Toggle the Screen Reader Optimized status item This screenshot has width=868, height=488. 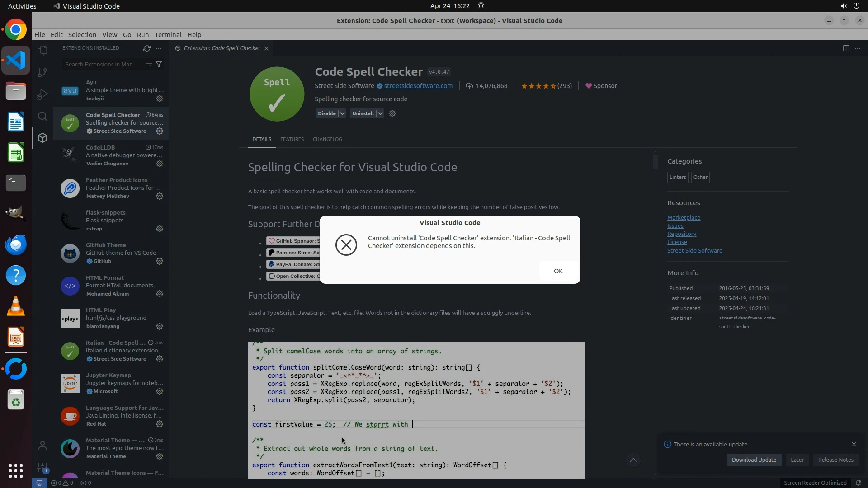click(x=815, y=483)
